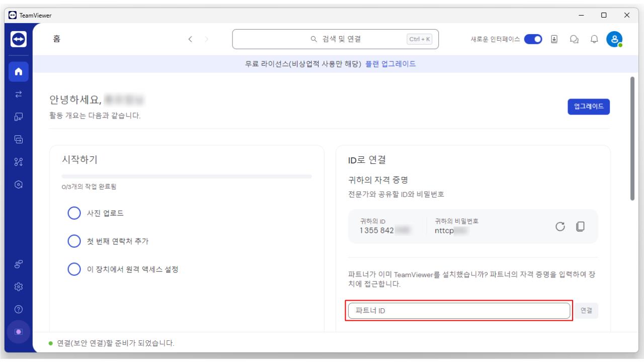This screenshot has width=644, height=362.
Task: Click the 업그레이드 button
Action: (589, 107)
